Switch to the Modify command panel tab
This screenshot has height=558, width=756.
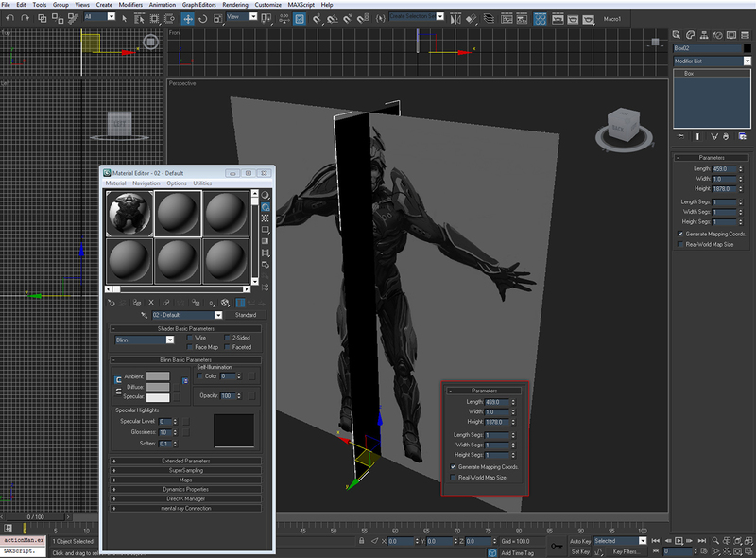click(x=691, y=35)
